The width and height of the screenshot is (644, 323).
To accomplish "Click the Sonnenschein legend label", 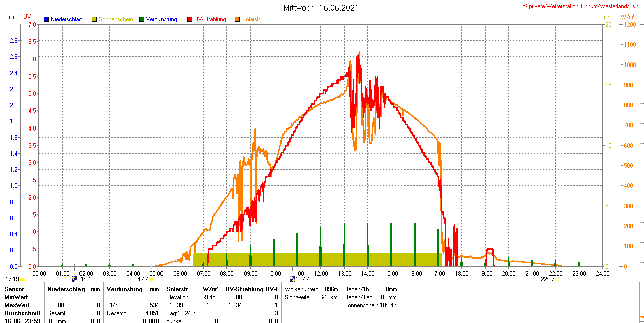I will click(x=116, y=19).
